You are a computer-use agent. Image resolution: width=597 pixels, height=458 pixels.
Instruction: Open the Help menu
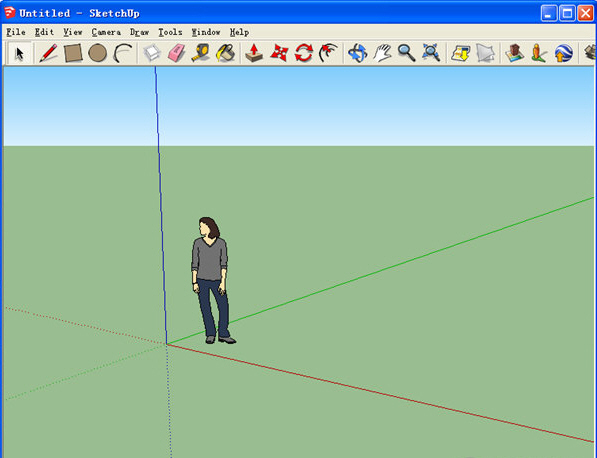pyautogui.click(x=239, y=32)
